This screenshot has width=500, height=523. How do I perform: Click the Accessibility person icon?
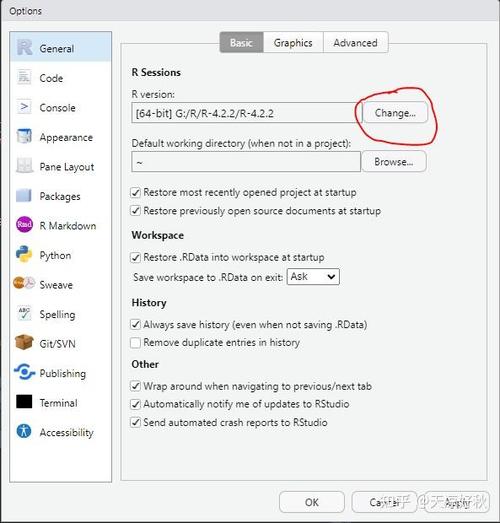pyautogui.click(x=24, y=431)
